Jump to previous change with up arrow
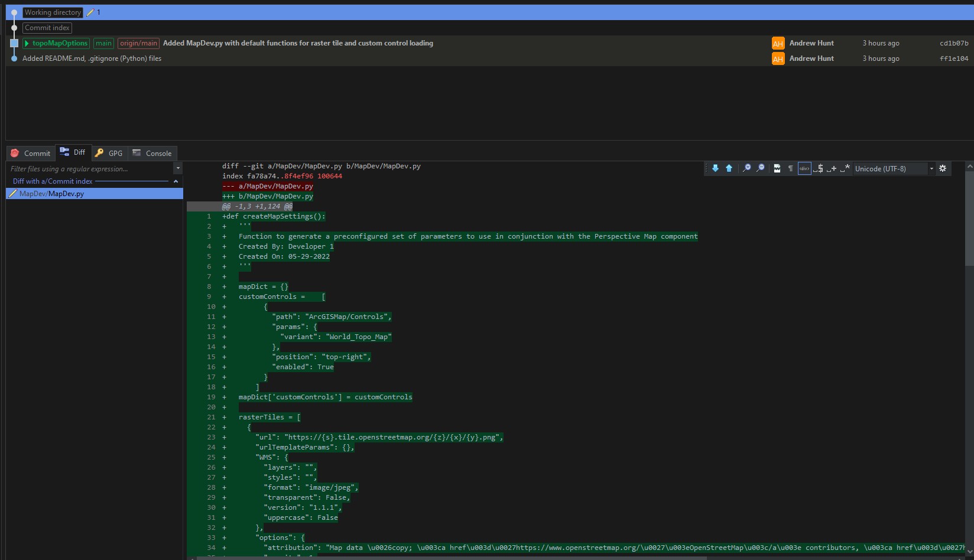 729,168
